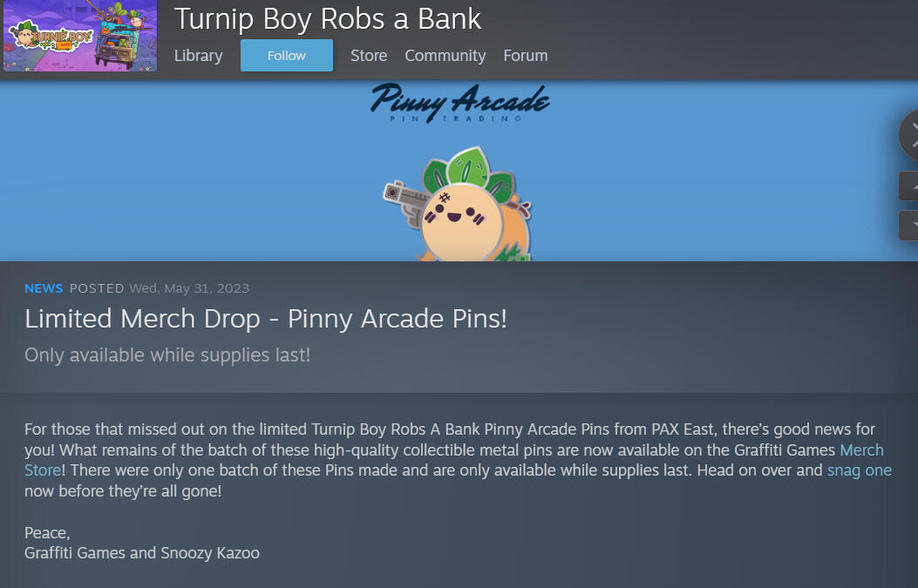Click the blue banner background area
The height and width of the screenshot is (588, 918).
coord(175,175)
